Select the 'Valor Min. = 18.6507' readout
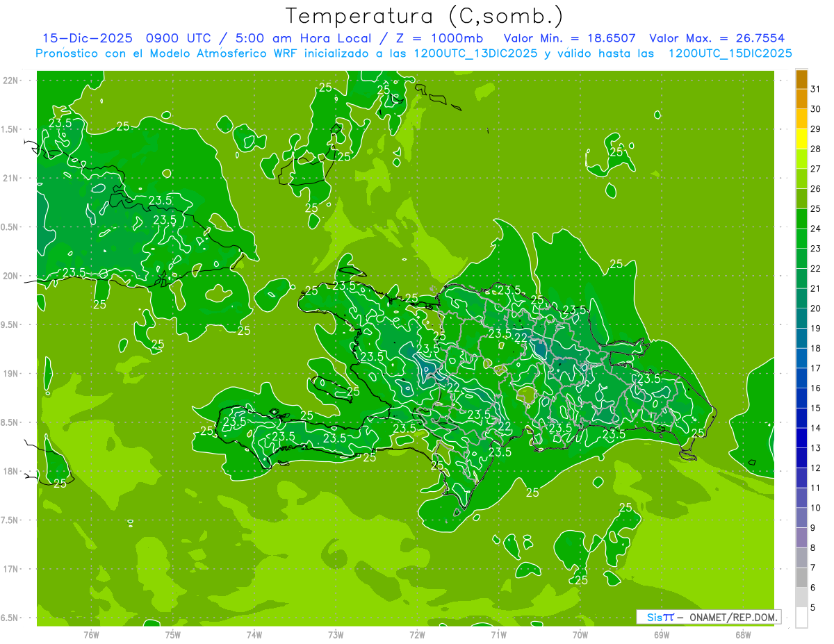Viewport: 834px width, 644px height. [x=570, y=38]
